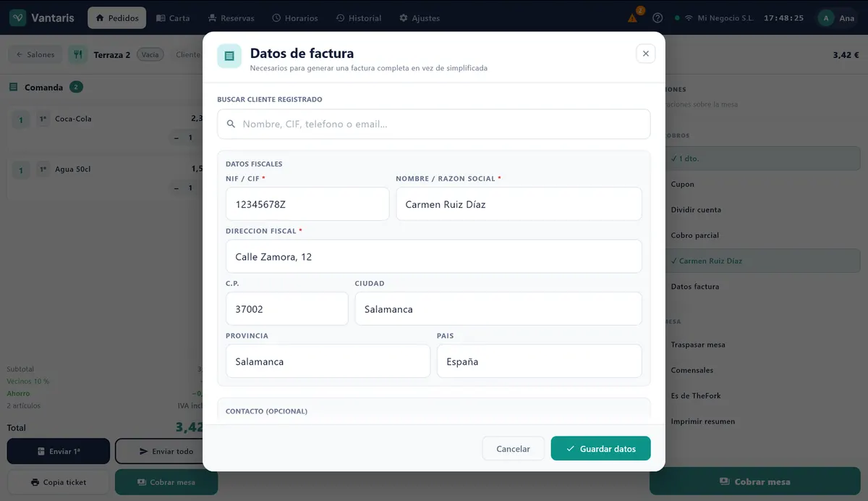868x501 pixels.
Task: Edit the C.P. postal code field
Action: click(287, 308)
